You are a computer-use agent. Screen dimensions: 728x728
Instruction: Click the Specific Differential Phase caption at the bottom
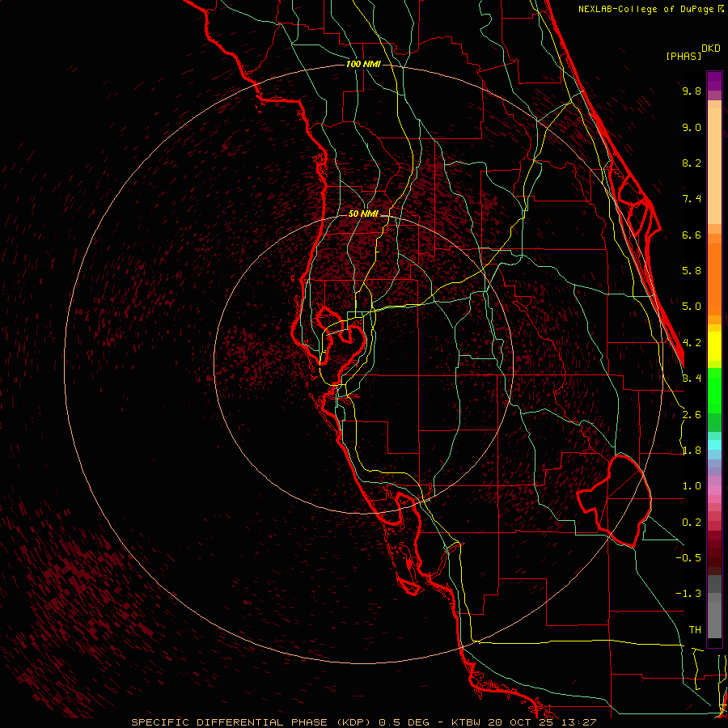[363, 722]
